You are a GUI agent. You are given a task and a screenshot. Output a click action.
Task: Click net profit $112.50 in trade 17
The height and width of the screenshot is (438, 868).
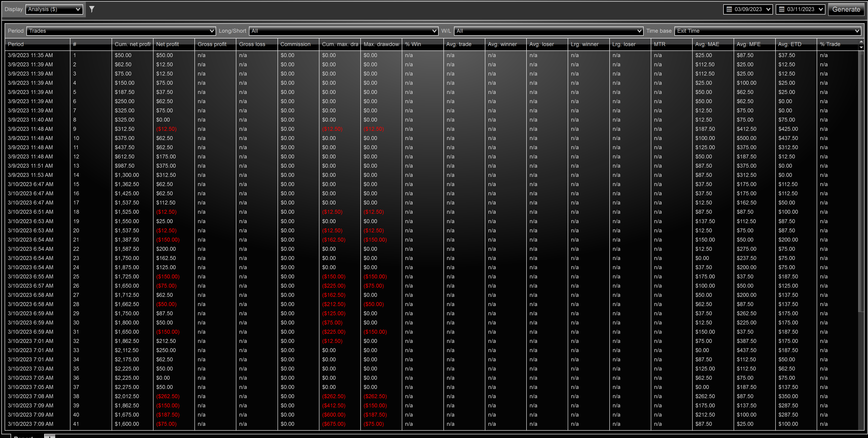coord(166,203)
